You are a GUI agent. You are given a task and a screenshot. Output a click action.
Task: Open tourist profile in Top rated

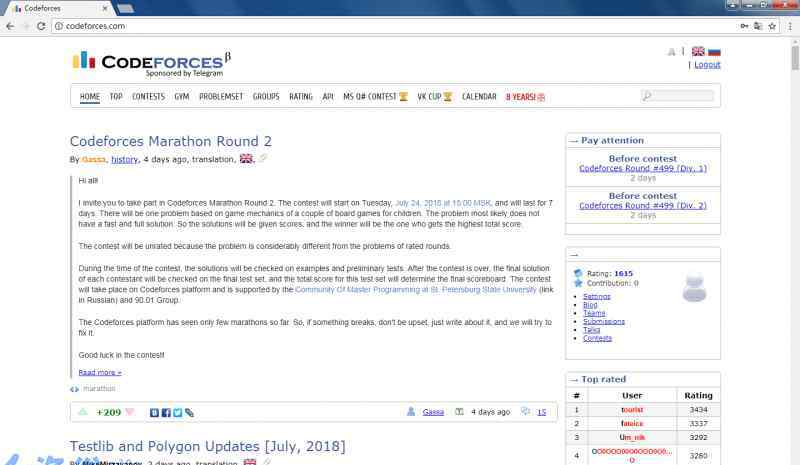(632, 409)
